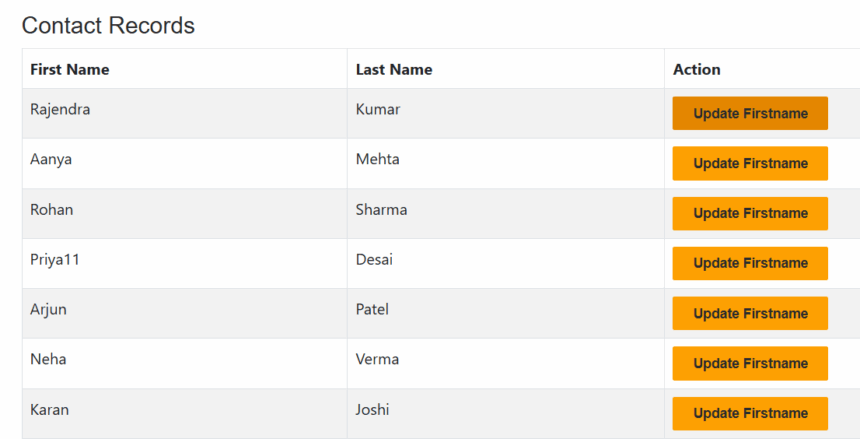Select the Rajendra first name cell

pos(60,110)
